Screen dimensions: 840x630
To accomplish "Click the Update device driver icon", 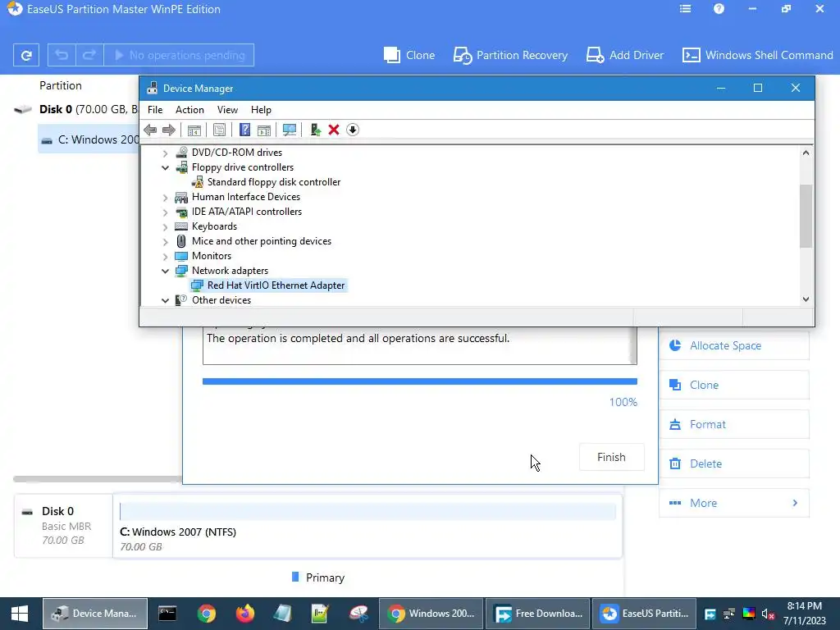I will pyautogui.click(x=316, y=130).
